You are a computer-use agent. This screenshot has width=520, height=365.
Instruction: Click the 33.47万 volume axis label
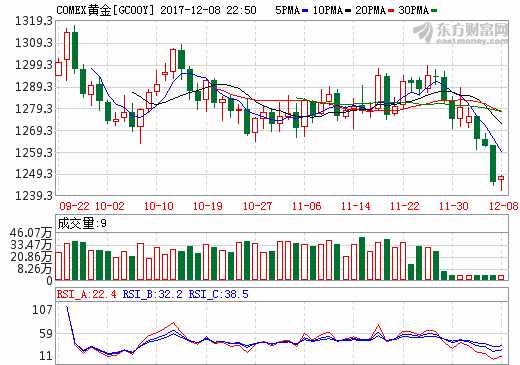click(31, 245)
